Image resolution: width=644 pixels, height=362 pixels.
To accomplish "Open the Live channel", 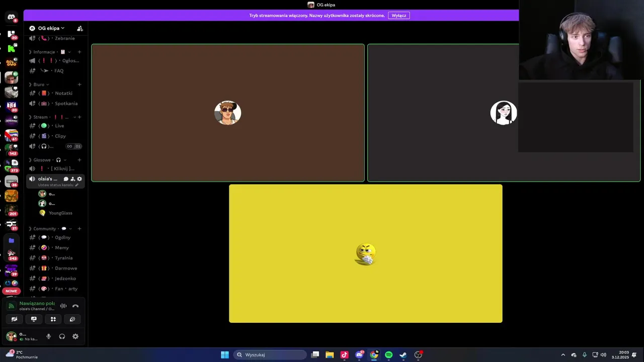I will click(55, 126).
